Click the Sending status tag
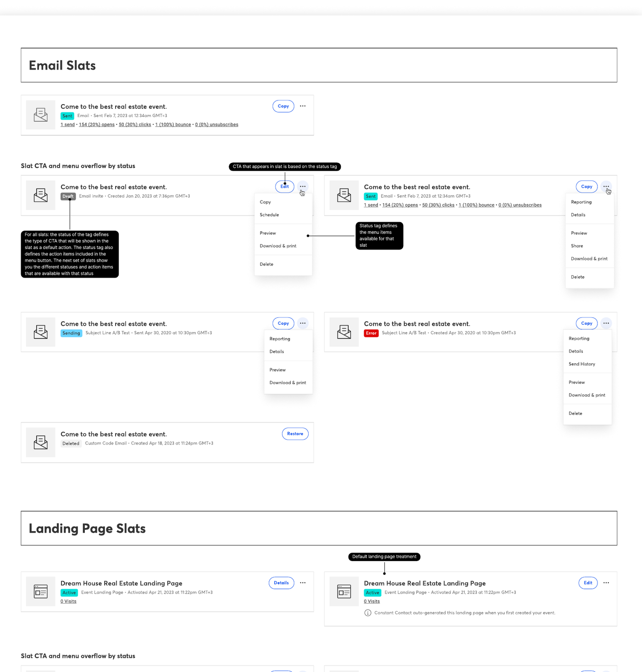The image size is (642, 672). (71, 333)
